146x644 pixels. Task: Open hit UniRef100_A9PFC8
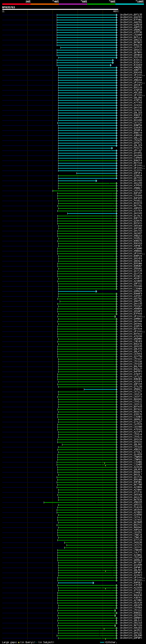click(131, 27)
